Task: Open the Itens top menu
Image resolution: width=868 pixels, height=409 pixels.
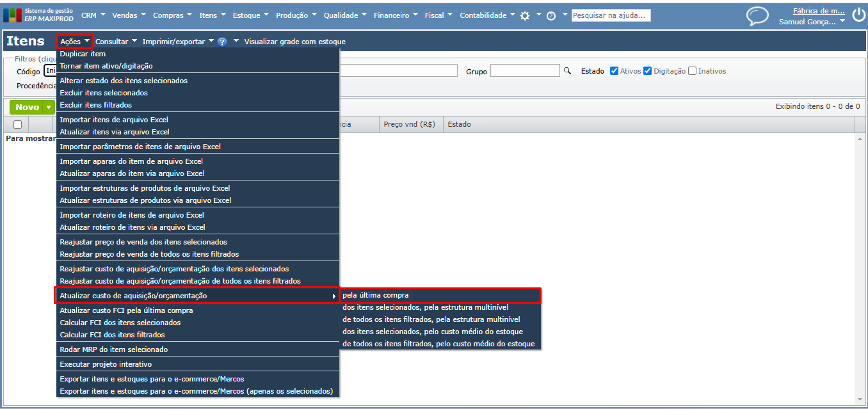Action: click(213, 15)
